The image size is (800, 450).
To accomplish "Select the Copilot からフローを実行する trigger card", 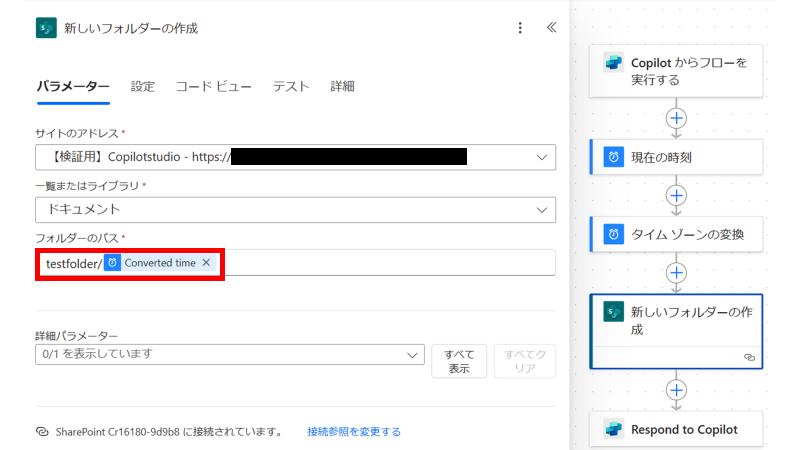I will coord(676,71).
